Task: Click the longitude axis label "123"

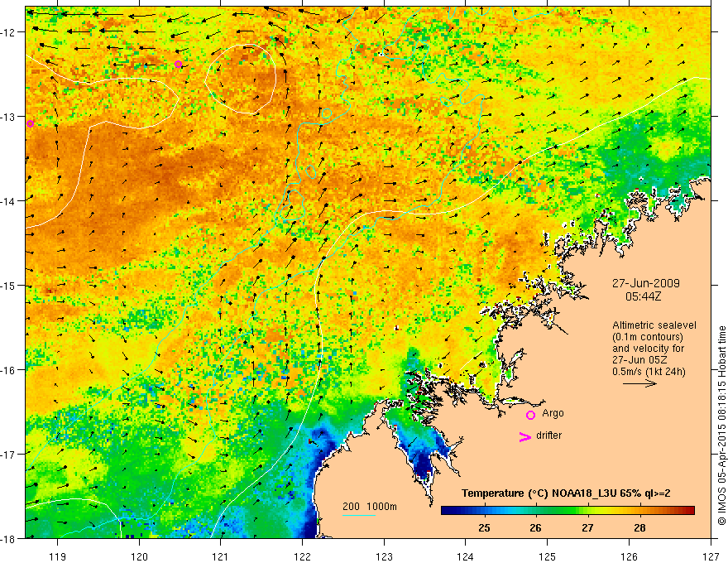Action: tap(384, 556)
